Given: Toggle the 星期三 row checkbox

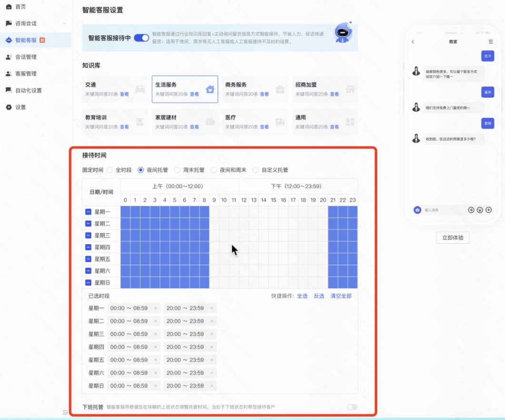Looking at the screenshot, I should (x=89, y=236).
